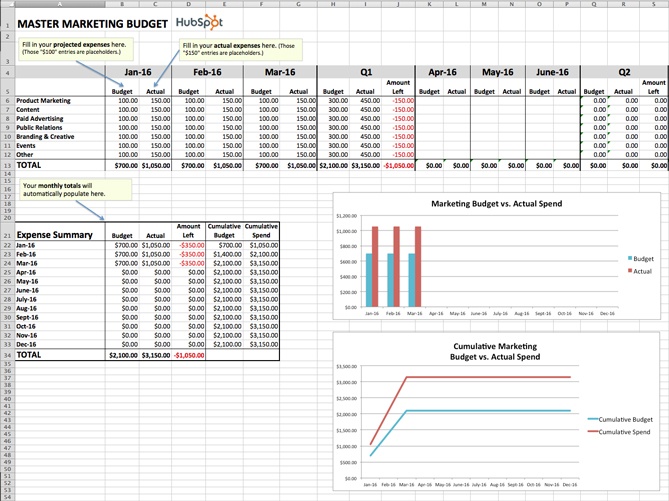669x501 pixels.
Task: Click the Expense Summary heading cell
Action: 55,235
